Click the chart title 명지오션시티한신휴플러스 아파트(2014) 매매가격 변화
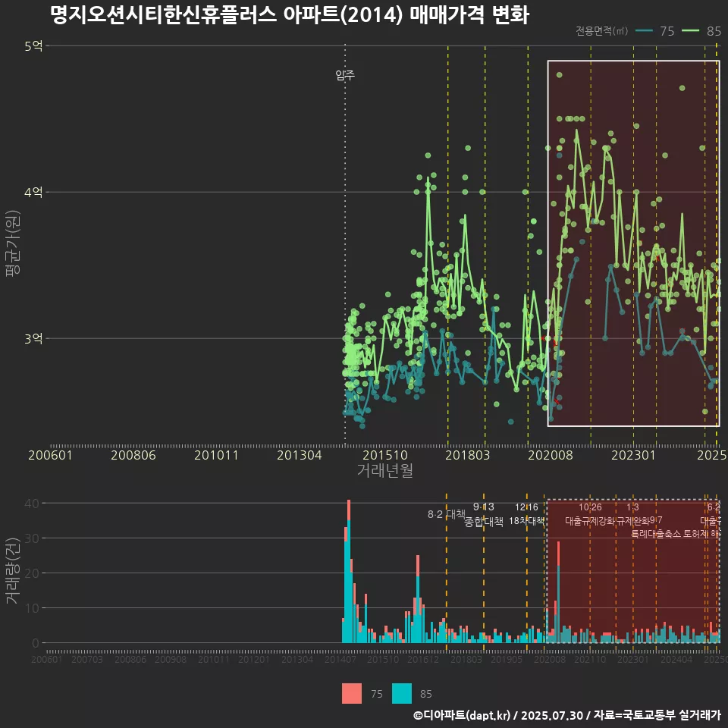This screenshot has height=728, width=728. [290, 15]
